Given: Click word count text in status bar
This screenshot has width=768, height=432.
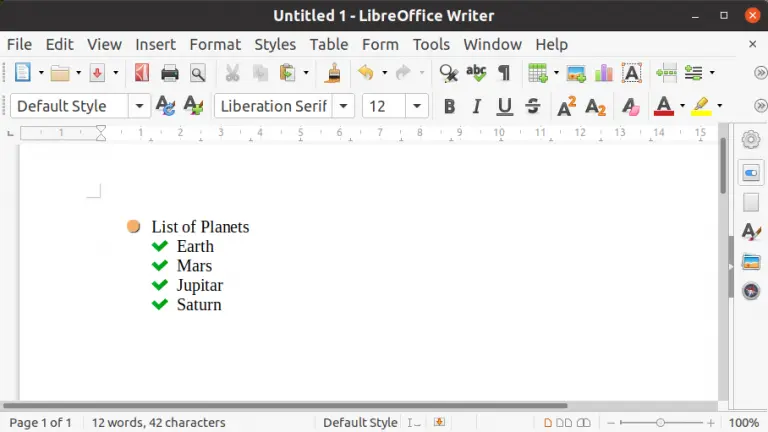Looking at the screenshot, I should coord(158,422).
